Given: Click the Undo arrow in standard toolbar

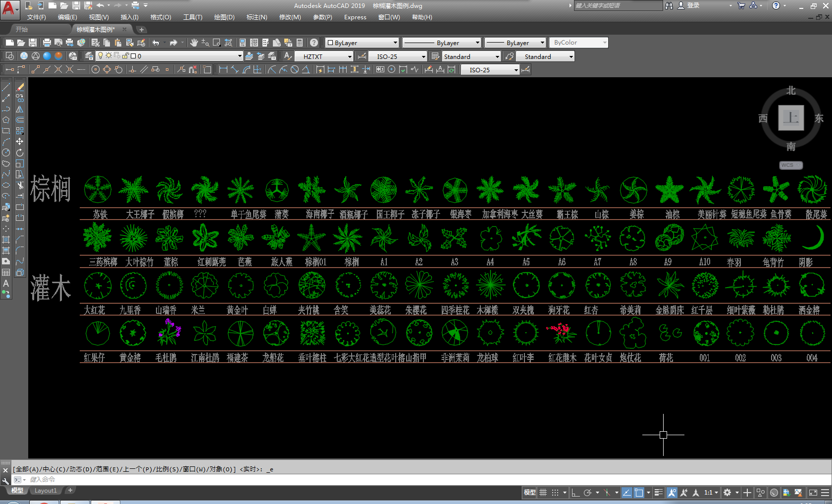Looking at the screenshot, I should point(156,43).
